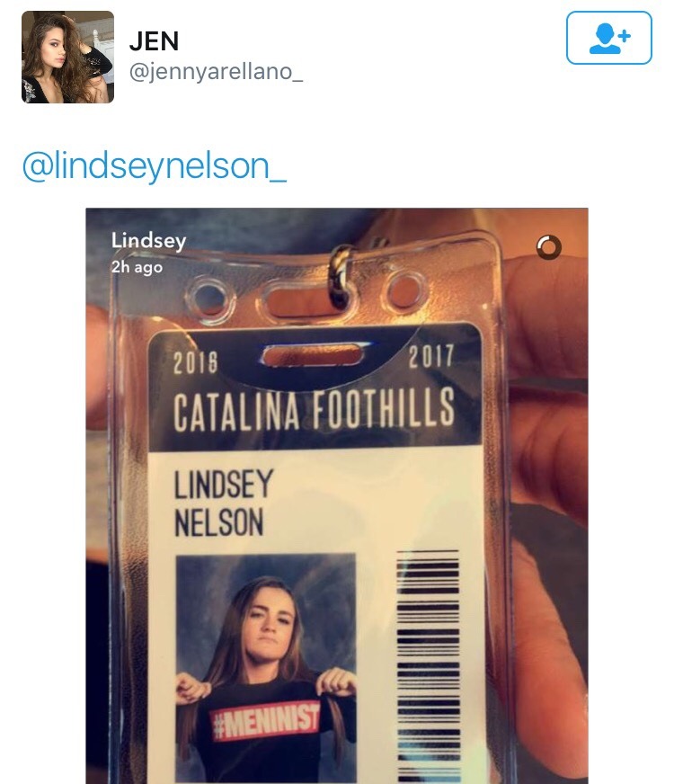Click the badge's center slot cutout
Screen dimensions: 674x784
[313, 354]
